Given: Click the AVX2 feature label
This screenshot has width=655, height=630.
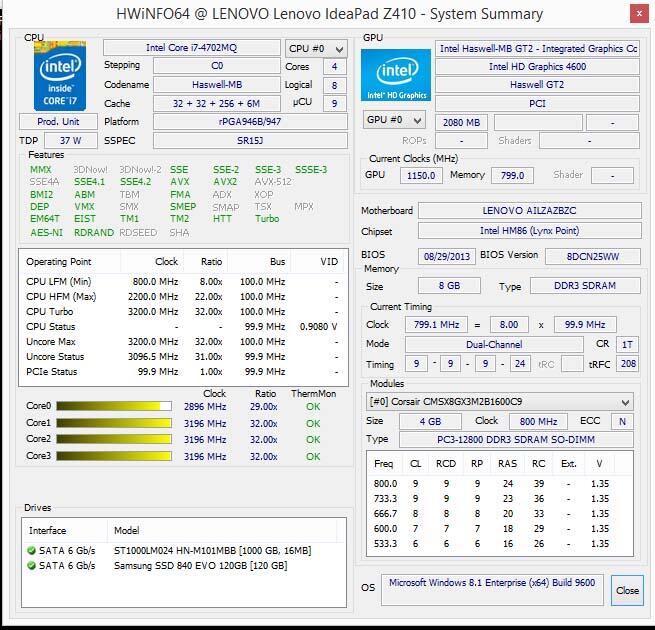Looking at the screenshot, I should point(225,182).
